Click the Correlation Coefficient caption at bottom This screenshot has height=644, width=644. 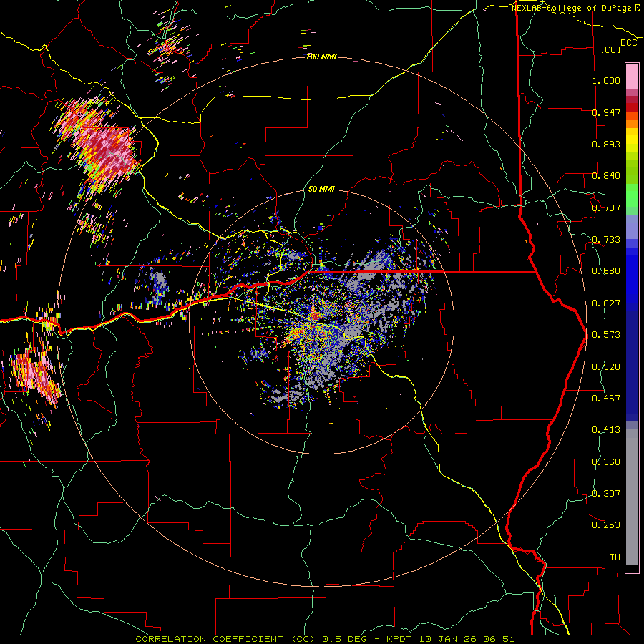[x=324, y=639]
